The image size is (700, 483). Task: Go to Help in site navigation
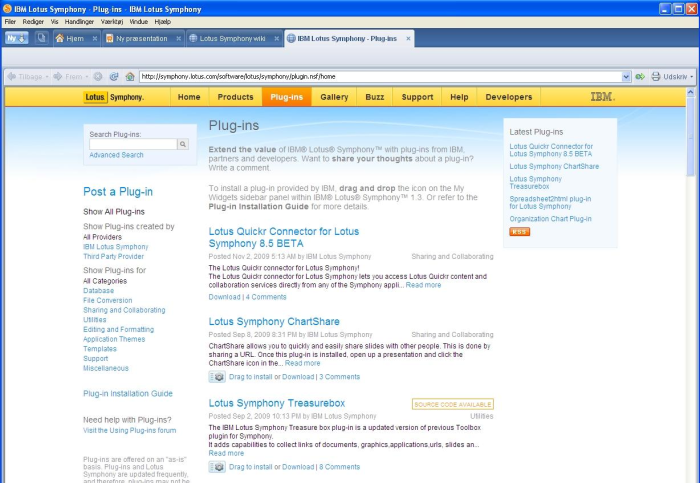click(x=459, y=97)
